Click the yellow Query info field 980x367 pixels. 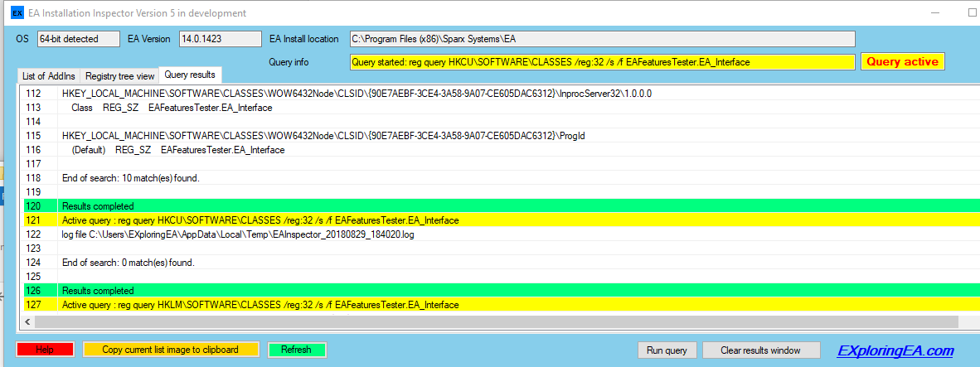601,62
